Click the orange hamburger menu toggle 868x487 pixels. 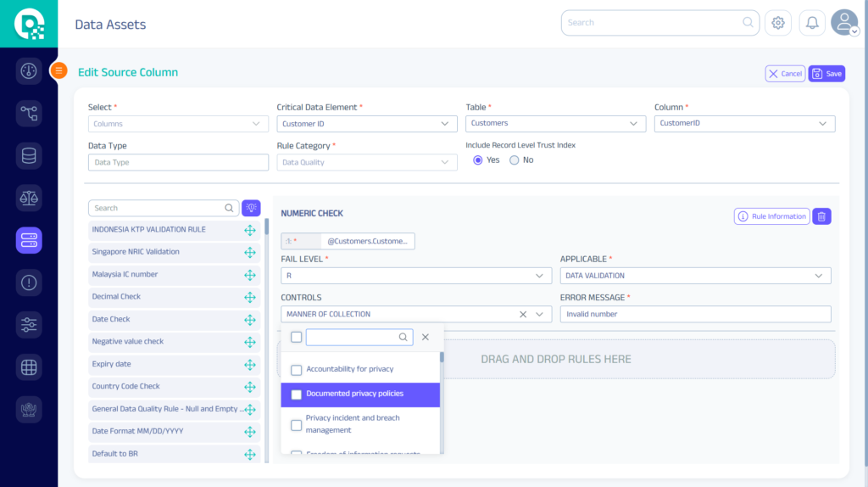[x=59, y=71]
